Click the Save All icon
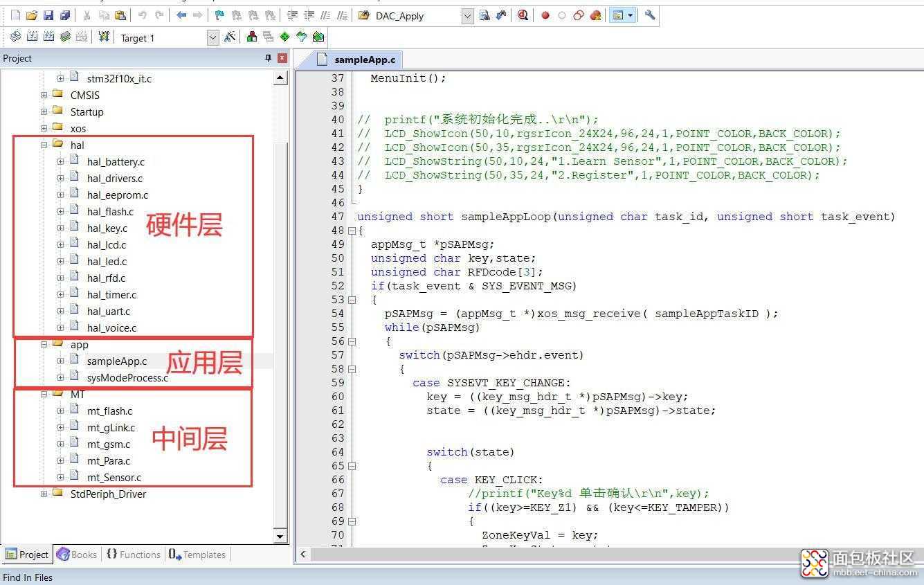Viewport: 924px width, 585px height. (65, 15)
